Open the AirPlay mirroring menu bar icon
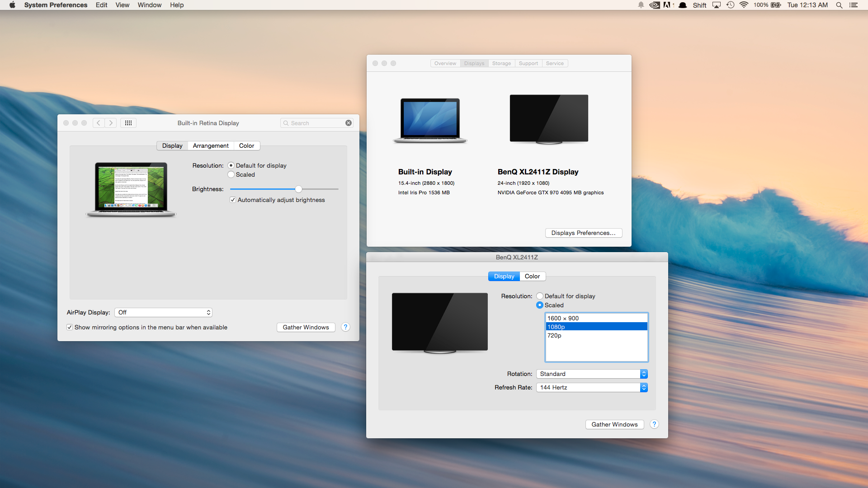Image resolution: width=868 pixels, height=488 pixels. [717, 5]
